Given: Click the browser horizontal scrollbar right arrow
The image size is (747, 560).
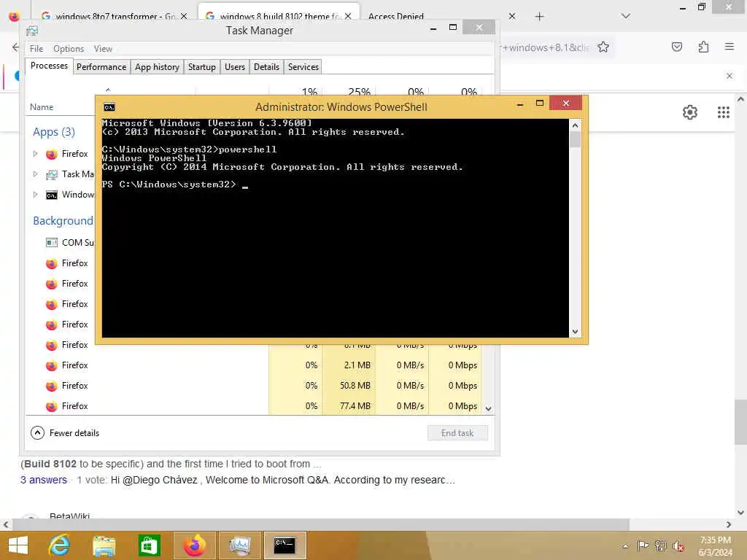Looking at the screenshot, I should (x=729, y=524).
